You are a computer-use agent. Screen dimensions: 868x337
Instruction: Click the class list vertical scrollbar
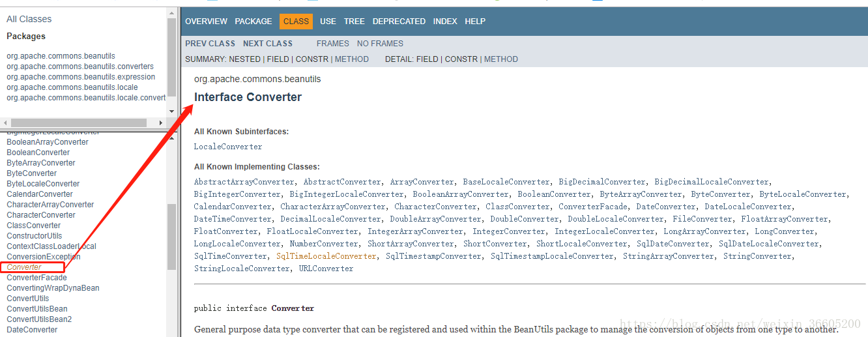click(171, 236)
